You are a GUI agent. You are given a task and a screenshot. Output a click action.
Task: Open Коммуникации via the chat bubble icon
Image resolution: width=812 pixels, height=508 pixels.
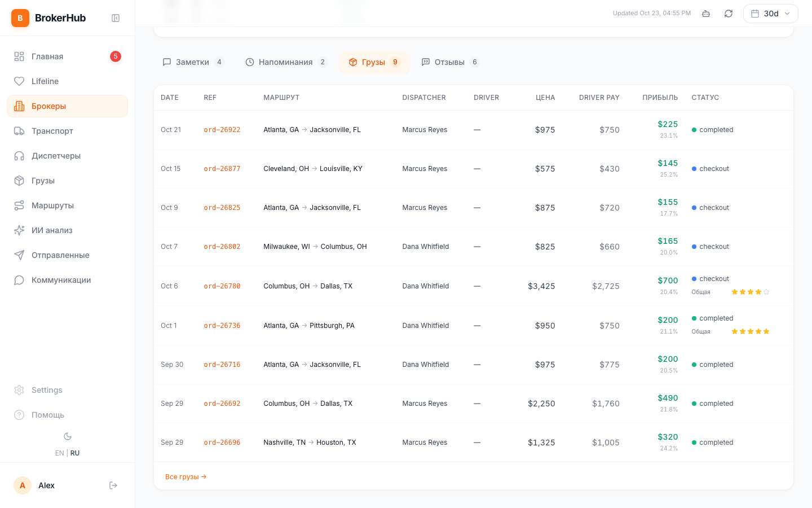pyautogui.click(x=19, y=280)
